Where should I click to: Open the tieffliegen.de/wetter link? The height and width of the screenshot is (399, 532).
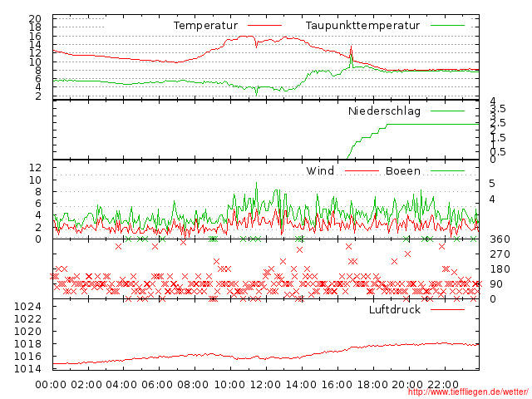(468, 392)
